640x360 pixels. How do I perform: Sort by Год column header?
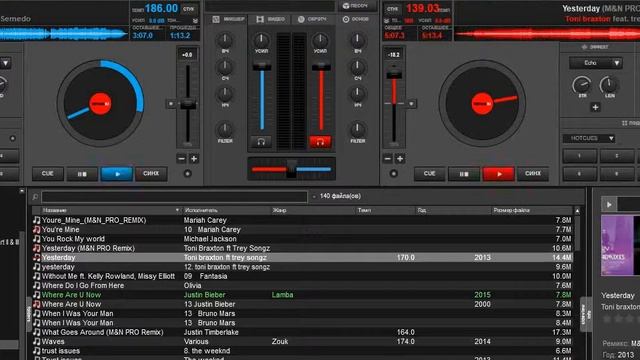tap(422, 210)
